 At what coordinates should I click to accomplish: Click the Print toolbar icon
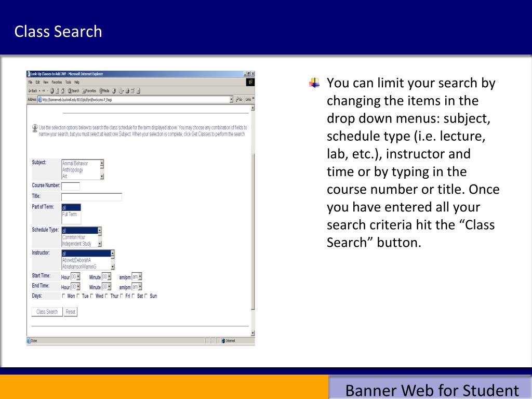(x=127, y=90)
